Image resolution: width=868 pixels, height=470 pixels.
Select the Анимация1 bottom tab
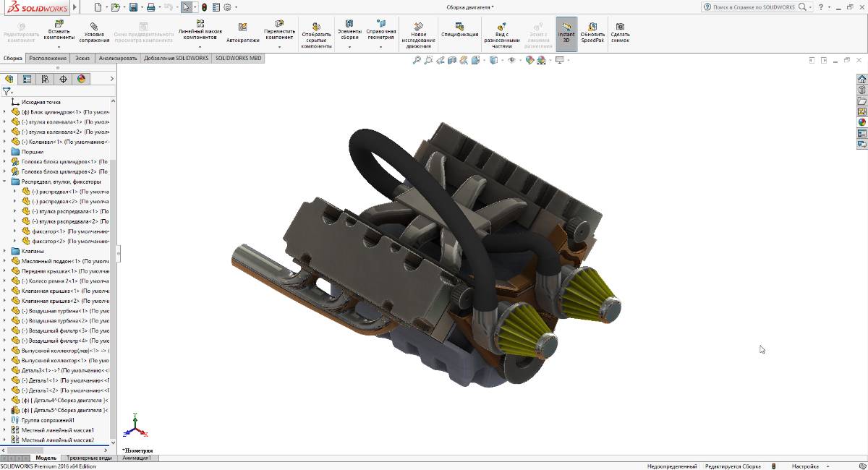(136, 458)
